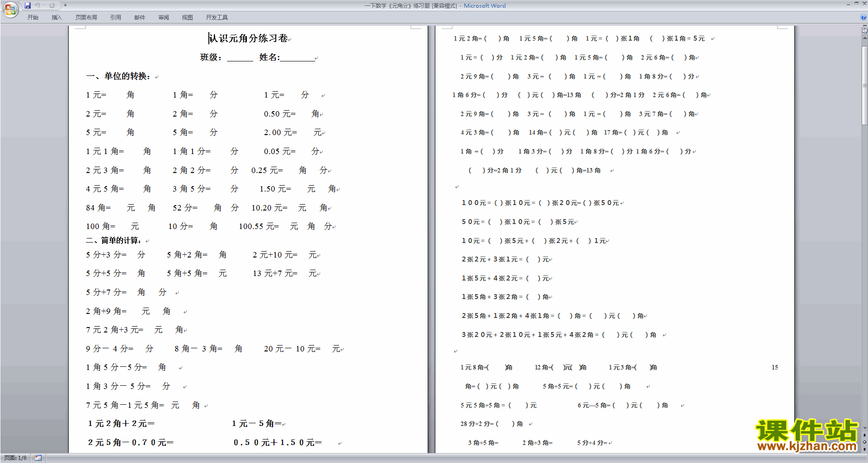
Task: Click the Next Page double-arrow button
Action: point(864,449)
